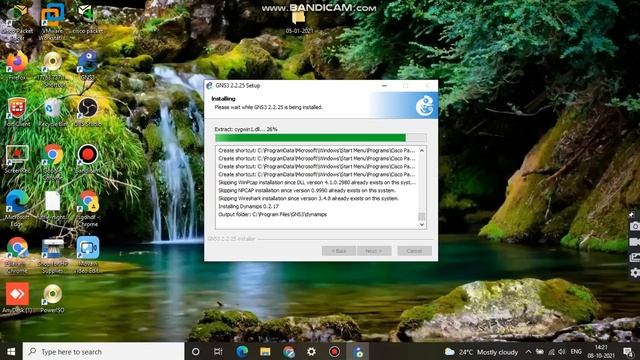Image resolution: width=640 pixels, height=360 pixels.
Task: Minimize the GNS3 2.2.25 Setup window
Action: 384,86
